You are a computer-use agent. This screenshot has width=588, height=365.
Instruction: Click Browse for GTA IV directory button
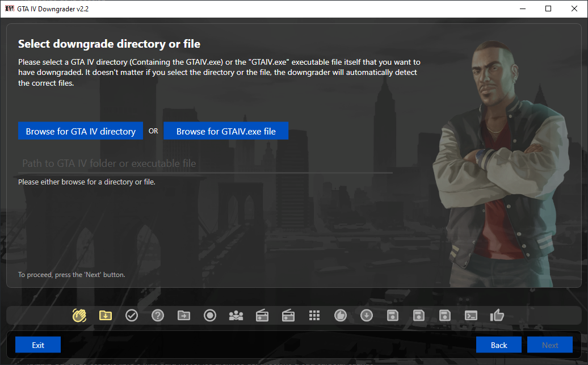[81, 131]
